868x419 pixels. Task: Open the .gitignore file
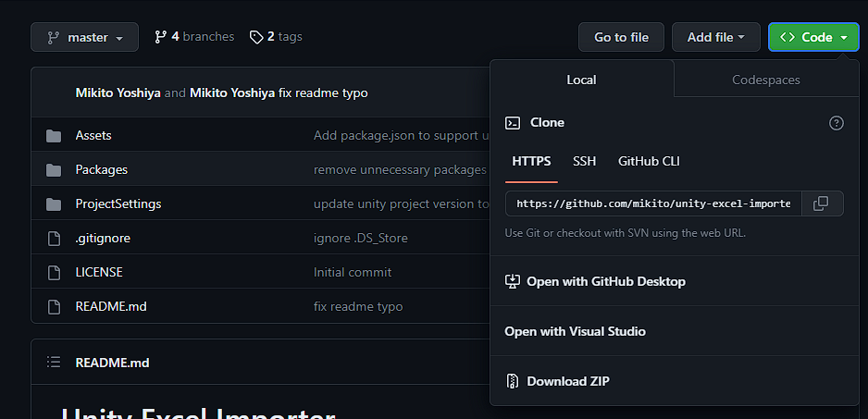coord(103,238)
